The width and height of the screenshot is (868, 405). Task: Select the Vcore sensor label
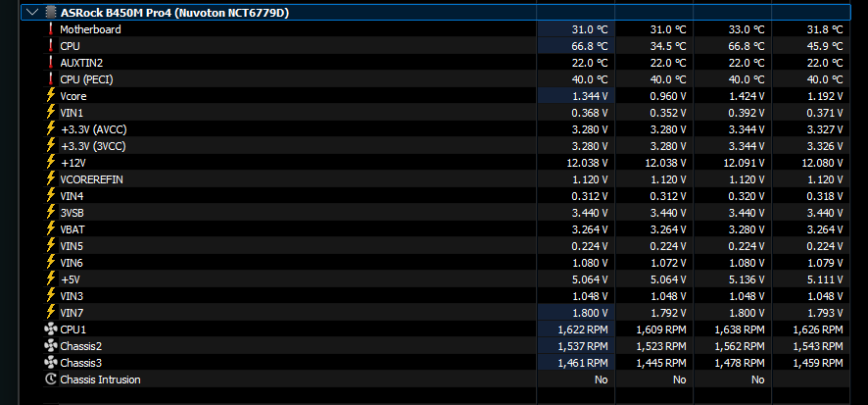[x=73, y=96]
